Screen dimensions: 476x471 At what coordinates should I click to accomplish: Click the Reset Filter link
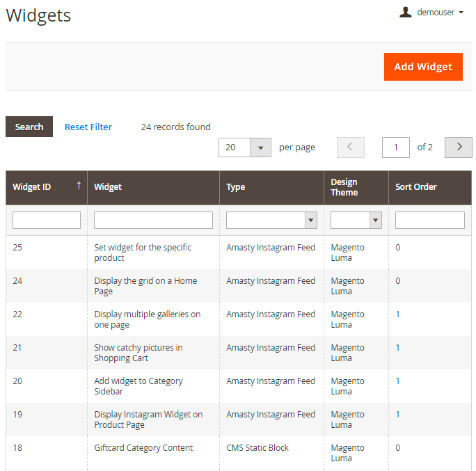click(x=88, y=127)
